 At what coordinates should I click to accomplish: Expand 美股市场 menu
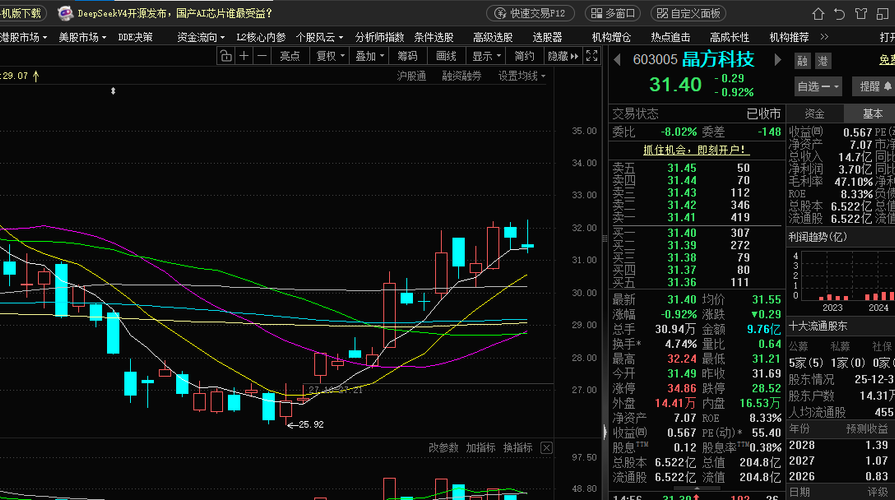point(82,37)
